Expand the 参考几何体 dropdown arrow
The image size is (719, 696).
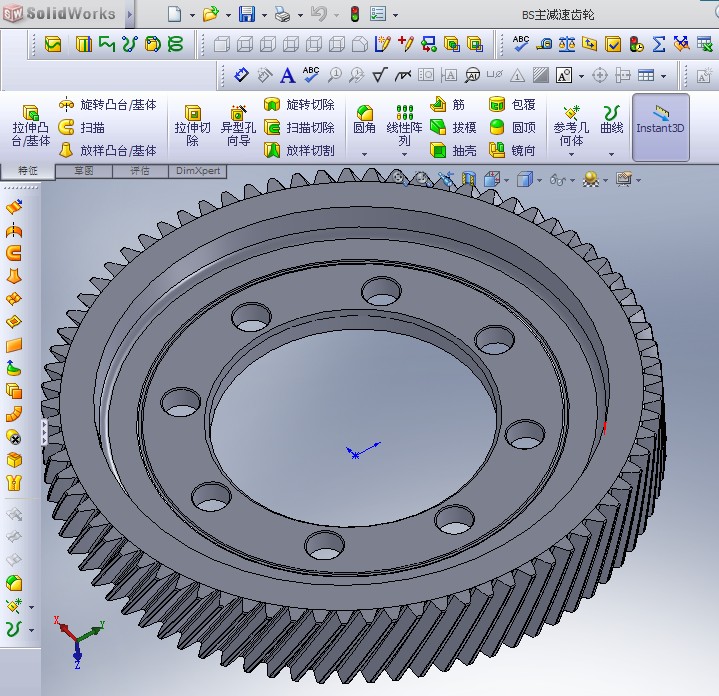click(x=571, y=155)
